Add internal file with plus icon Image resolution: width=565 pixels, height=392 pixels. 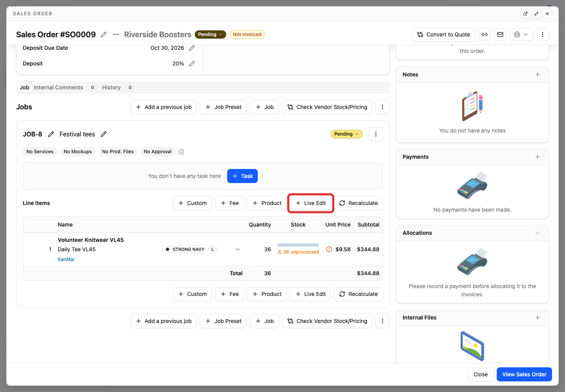538,318
